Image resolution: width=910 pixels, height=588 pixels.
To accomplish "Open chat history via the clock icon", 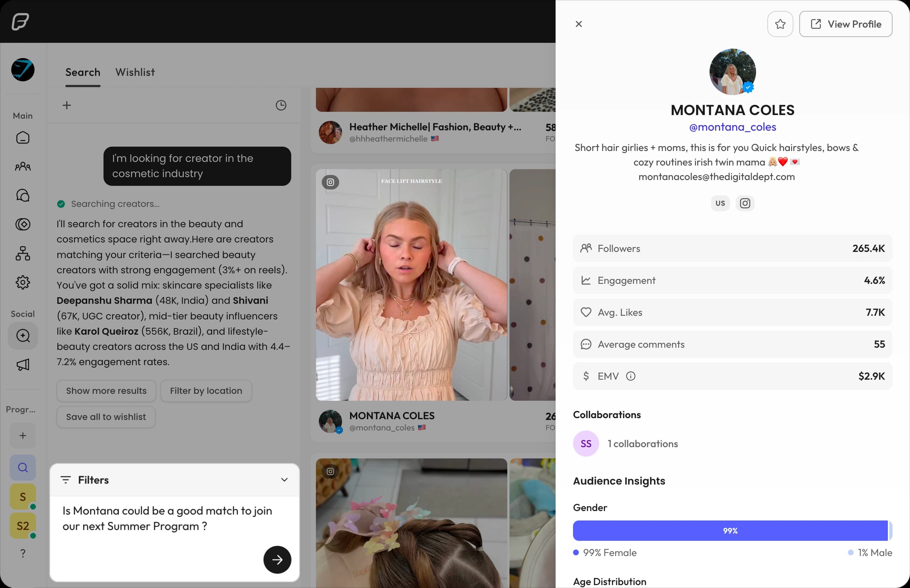I will [x=281, y=105].
